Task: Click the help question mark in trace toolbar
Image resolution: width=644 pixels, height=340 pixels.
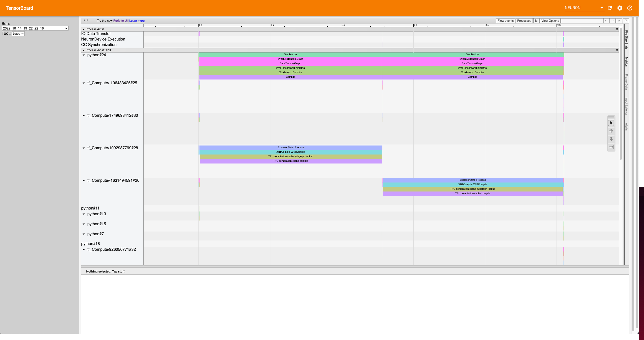Action: [x=626, y=20]
